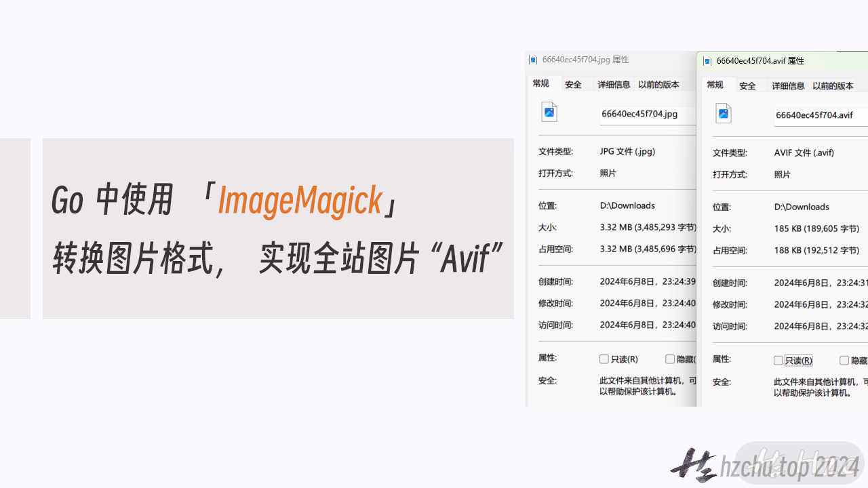Click the size-on-disk value "3.32 MB (3,485,696 字节)"
The image size is (868, 488).
648,249
